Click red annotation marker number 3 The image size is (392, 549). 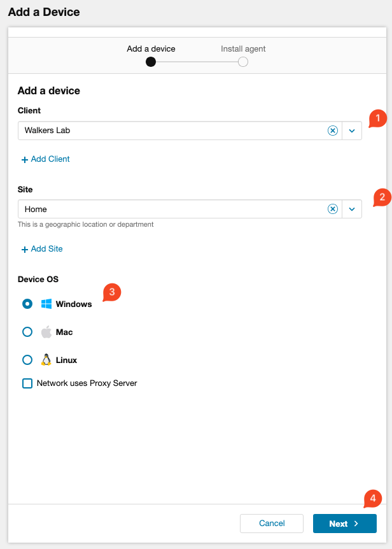pos(111,292)
